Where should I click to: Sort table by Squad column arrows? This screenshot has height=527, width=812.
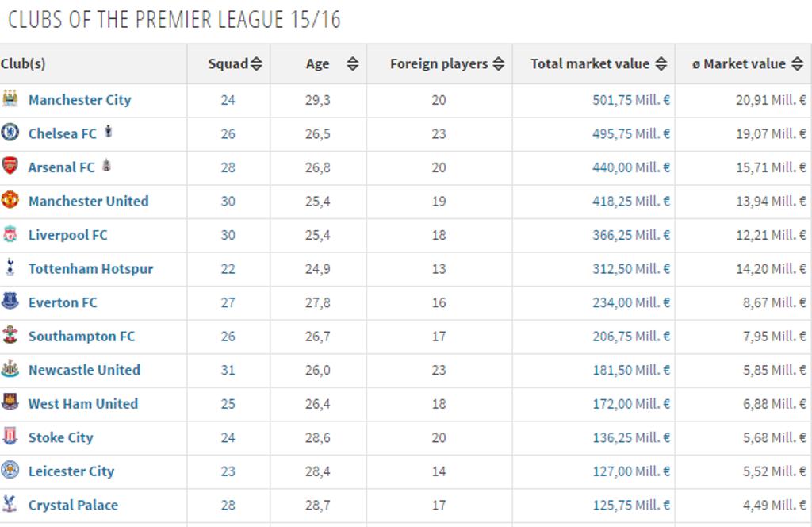(x=256, y=64)
